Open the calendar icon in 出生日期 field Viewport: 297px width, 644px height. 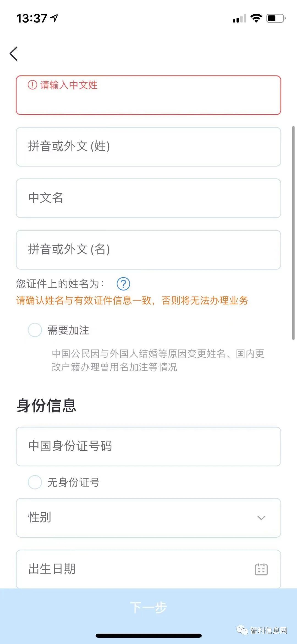pos(261,569)
